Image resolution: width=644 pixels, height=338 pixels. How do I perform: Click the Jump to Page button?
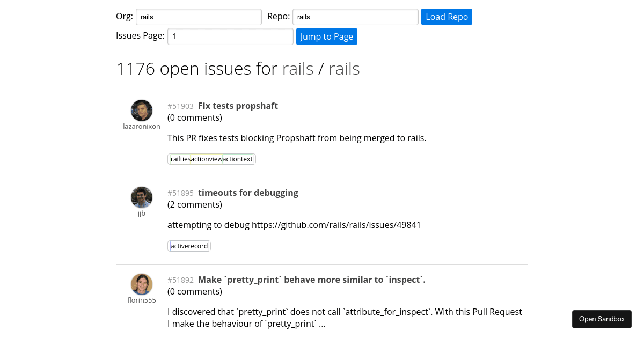click(326, 36)
